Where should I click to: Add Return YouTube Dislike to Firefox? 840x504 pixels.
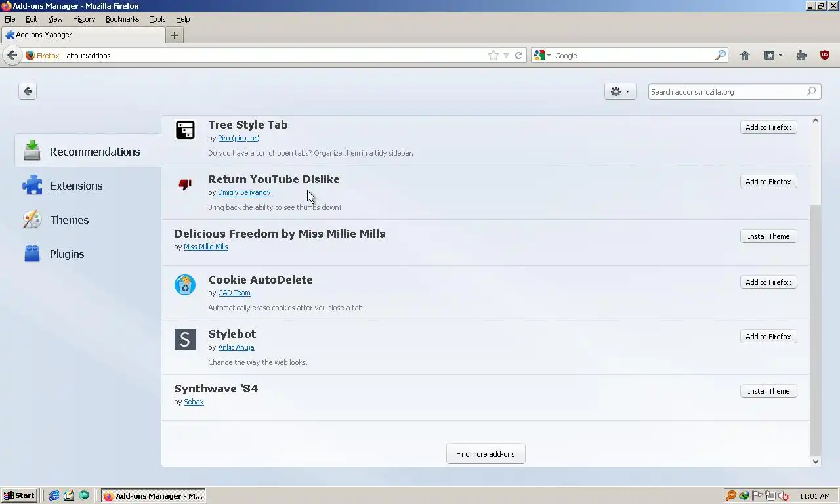768,182
